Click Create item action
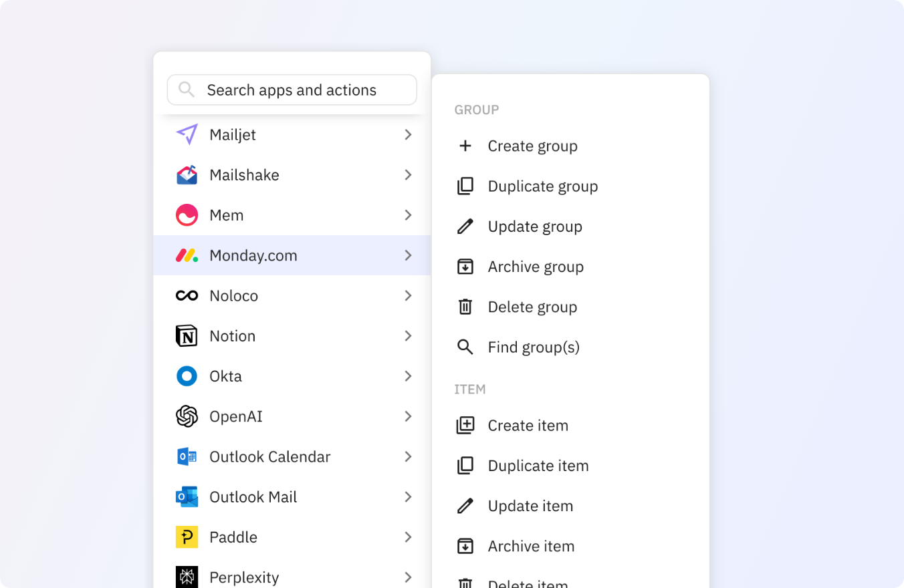The width and height of the screenshot is (904, 588). click(x=528, y=426)
